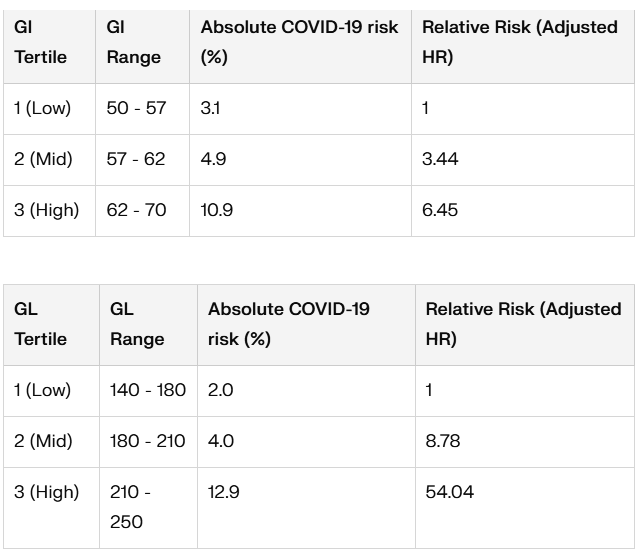Click the GL range cell 180 - 210
Screen dimensions: 640x560
click(148, 441)
